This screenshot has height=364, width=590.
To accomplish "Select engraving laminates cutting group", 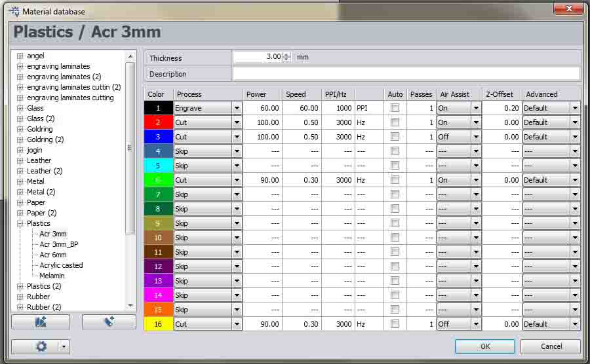I will (x=70, y=98).
